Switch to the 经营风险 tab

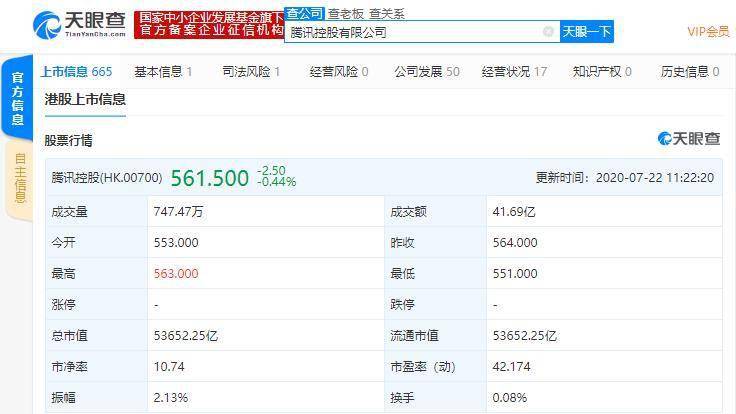(x=339, y=71)
